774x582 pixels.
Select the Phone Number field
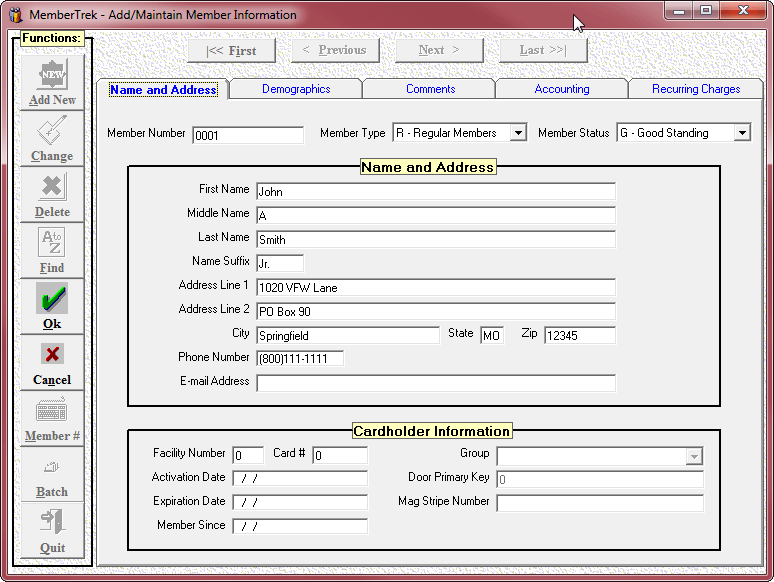pos(300,358)
